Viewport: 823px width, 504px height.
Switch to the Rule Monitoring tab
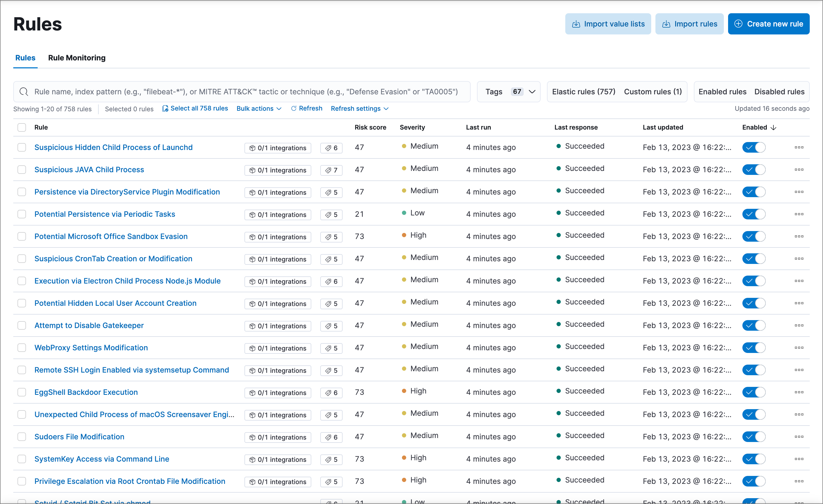77,58
